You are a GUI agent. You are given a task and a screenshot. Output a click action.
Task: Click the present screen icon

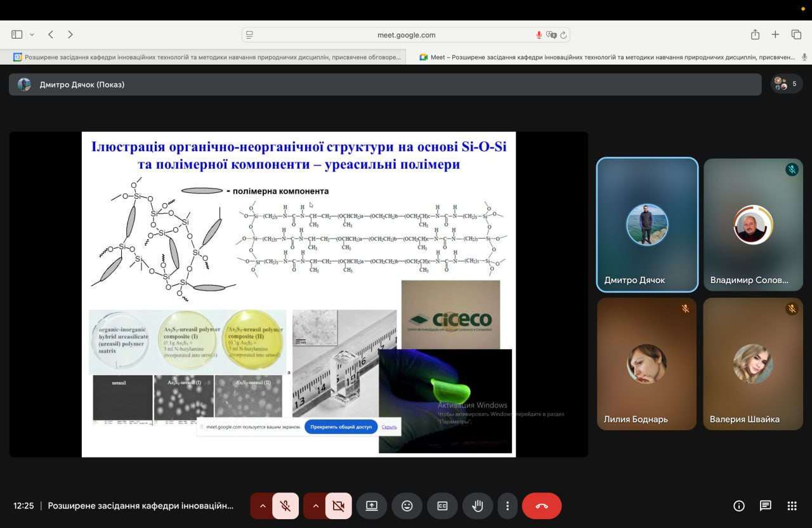click(371, 506)
